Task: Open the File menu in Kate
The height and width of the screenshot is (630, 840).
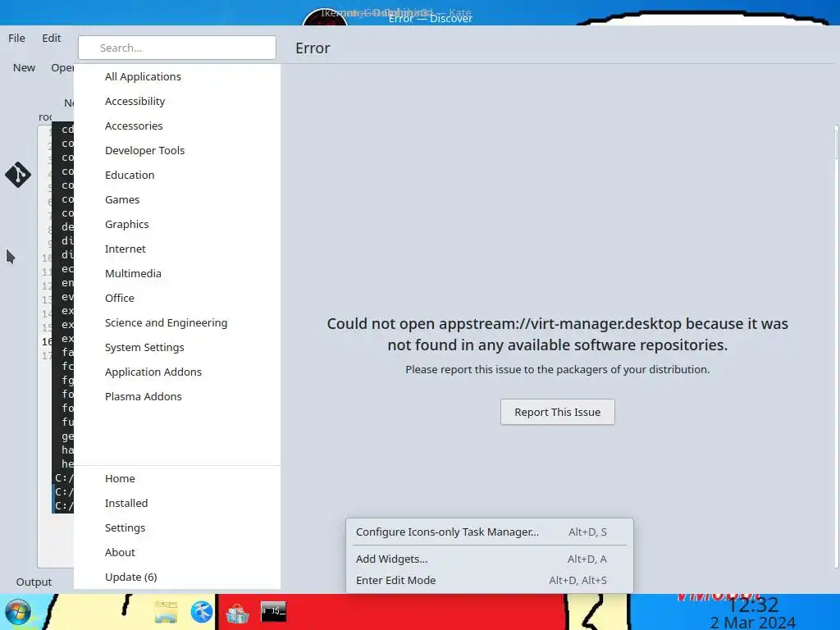Action: pos(16,38)
